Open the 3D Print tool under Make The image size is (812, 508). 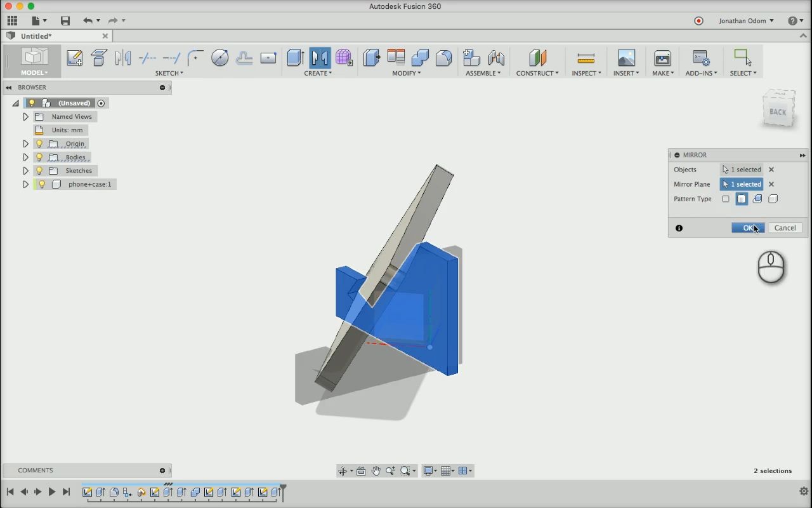coord(662,58)
